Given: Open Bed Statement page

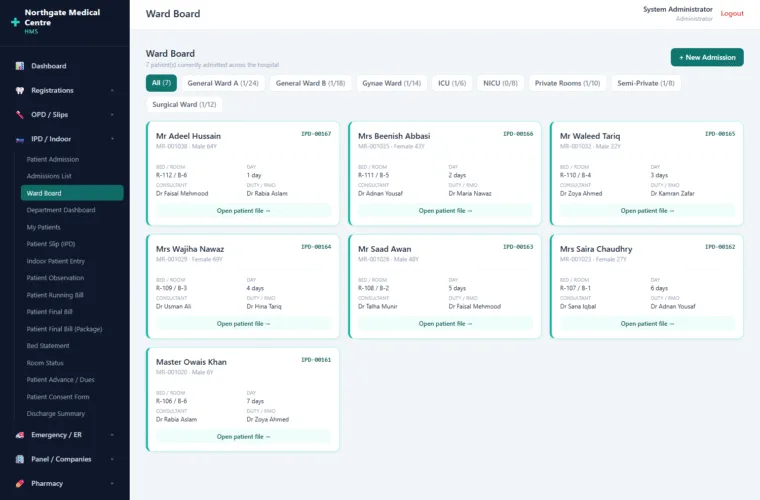Looking at the screenshot, I should pos(72,346).
